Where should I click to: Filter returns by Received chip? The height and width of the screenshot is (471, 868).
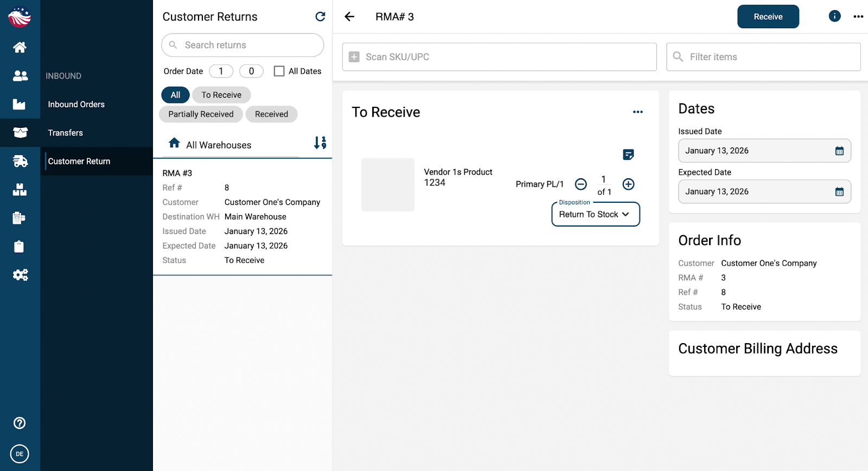(x=271, y=114)
